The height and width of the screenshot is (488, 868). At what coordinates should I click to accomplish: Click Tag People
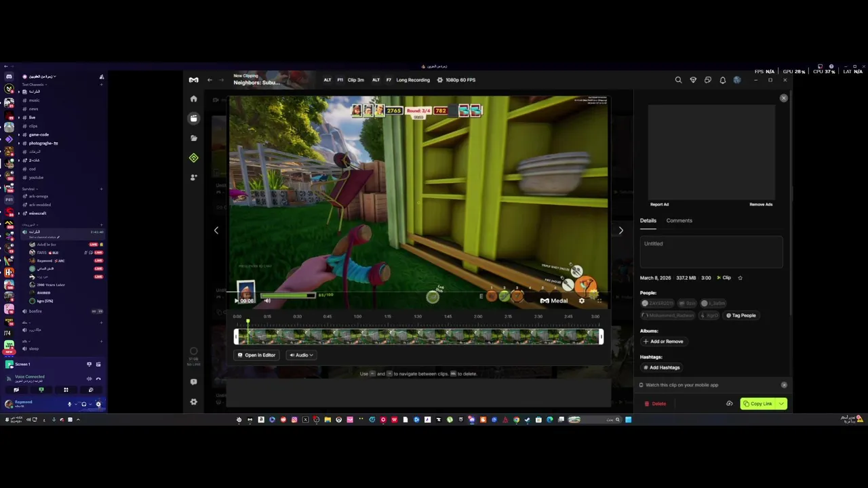(741, 315)
